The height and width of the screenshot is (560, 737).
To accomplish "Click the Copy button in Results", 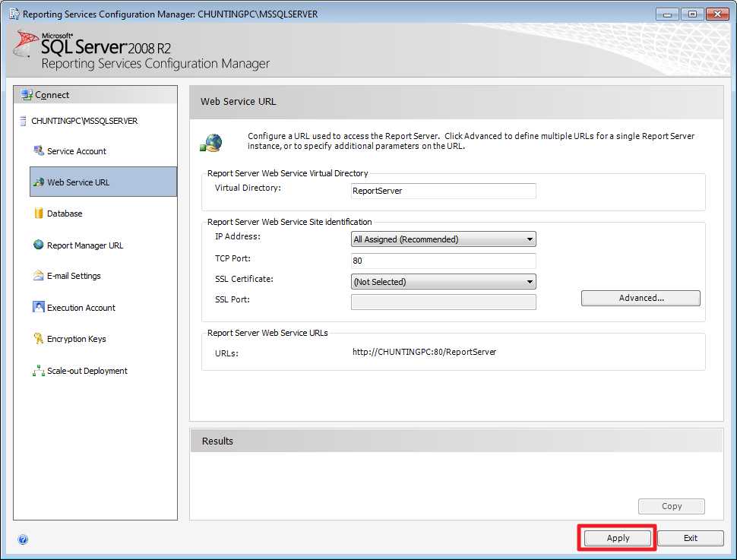I will [x=671, y=506].
